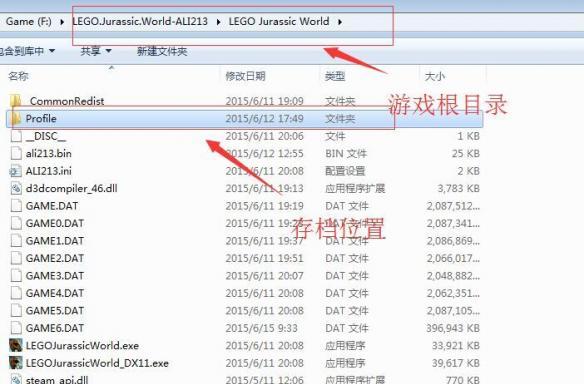Click the BIN 文件 type cell
The image size is (584, 384).
pos(346,153)
